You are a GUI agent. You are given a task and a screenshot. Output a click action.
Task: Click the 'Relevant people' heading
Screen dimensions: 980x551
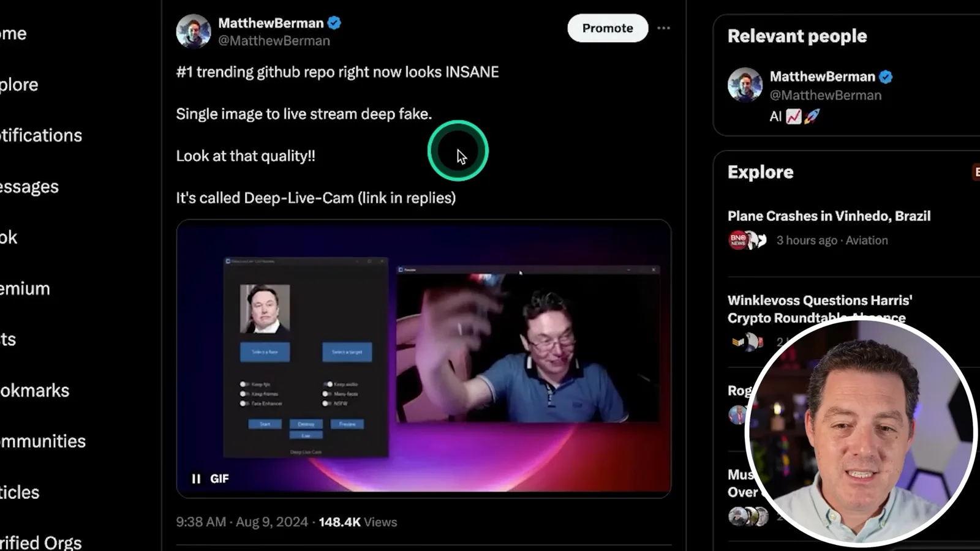797,36
